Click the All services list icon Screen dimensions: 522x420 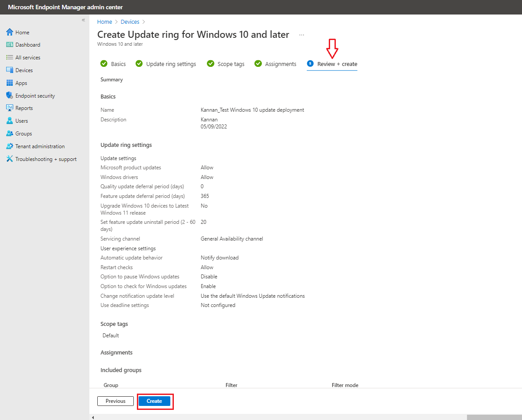point(10,57)
